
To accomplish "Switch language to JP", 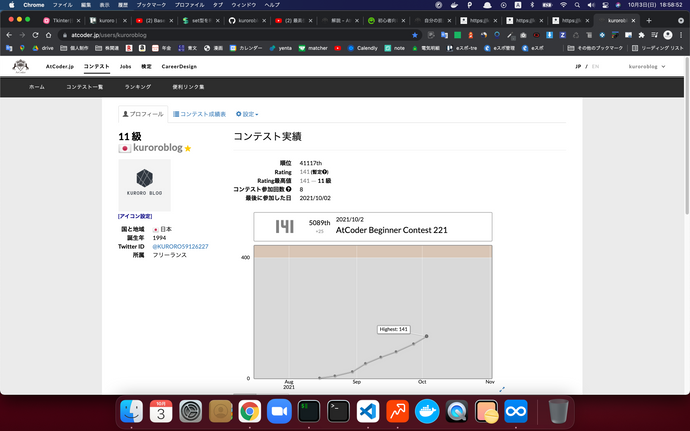I will click(578, 66).
